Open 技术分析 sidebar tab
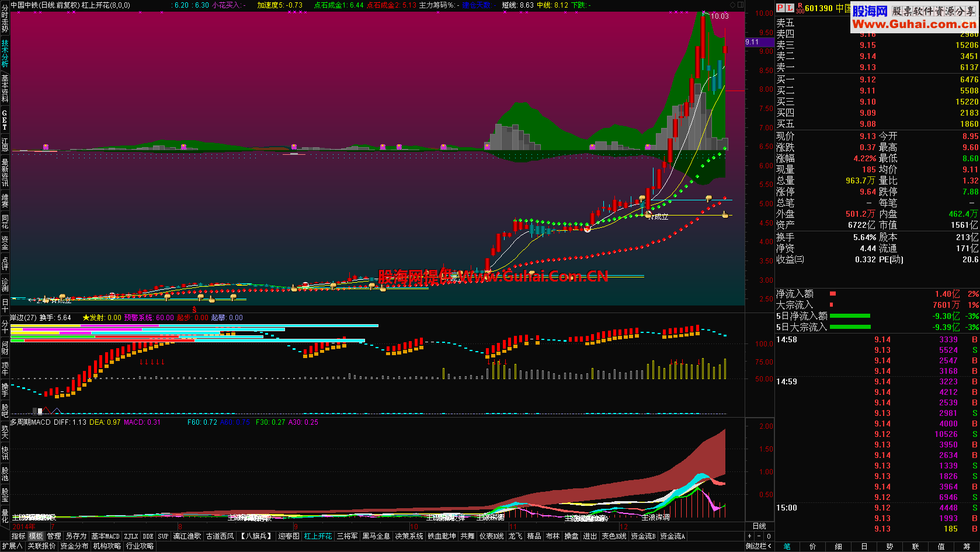 click(5, 54)
